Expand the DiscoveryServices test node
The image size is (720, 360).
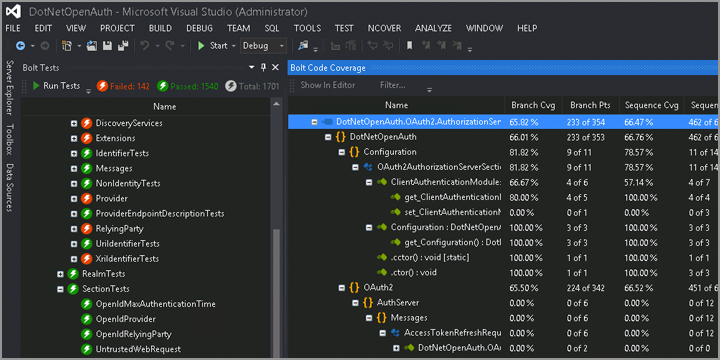[74, 124]
